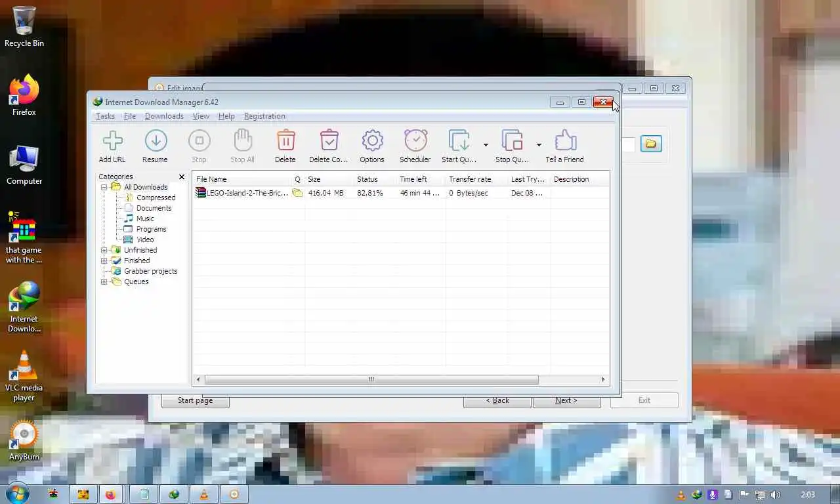
Task: Open the Stop Queue dropdown arrow
Action: click(x=539, y=145)
